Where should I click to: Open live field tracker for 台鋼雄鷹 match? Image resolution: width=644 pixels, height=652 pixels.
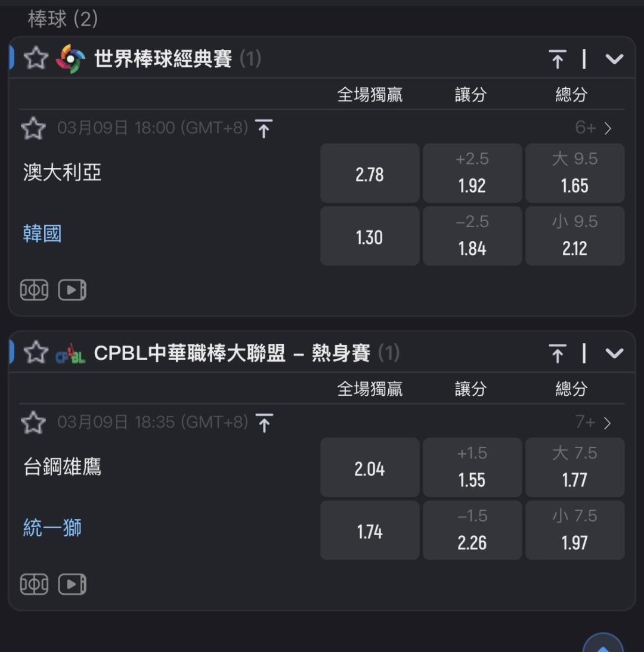(34, 585)
